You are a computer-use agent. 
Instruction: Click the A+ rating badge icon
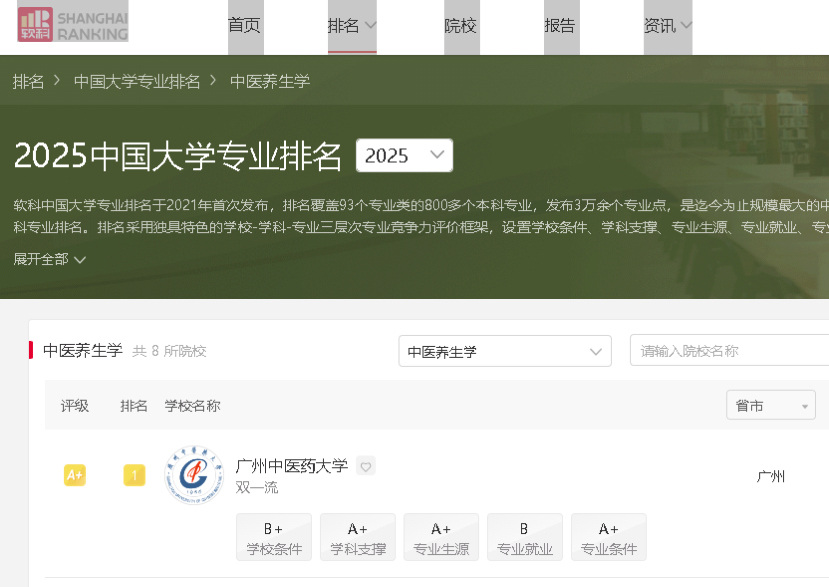click(x=74, y=476)
